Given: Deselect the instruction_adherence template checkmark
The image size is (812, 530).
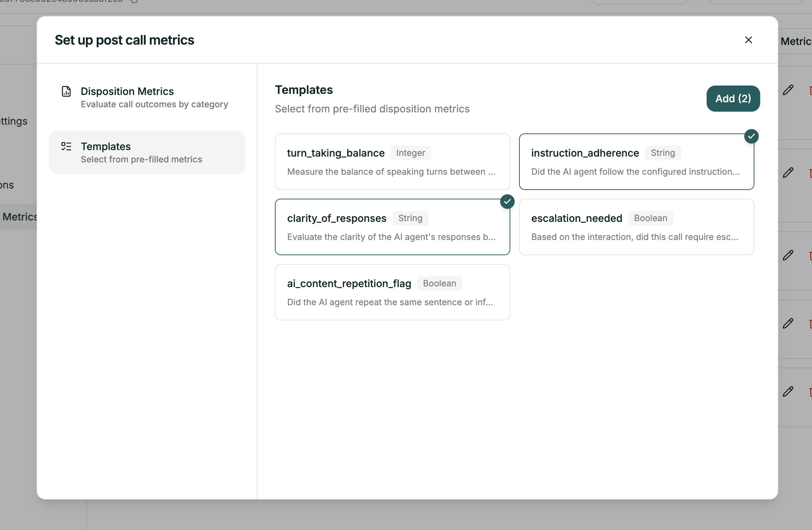Looking at the screenshot, I should point(751,136).
